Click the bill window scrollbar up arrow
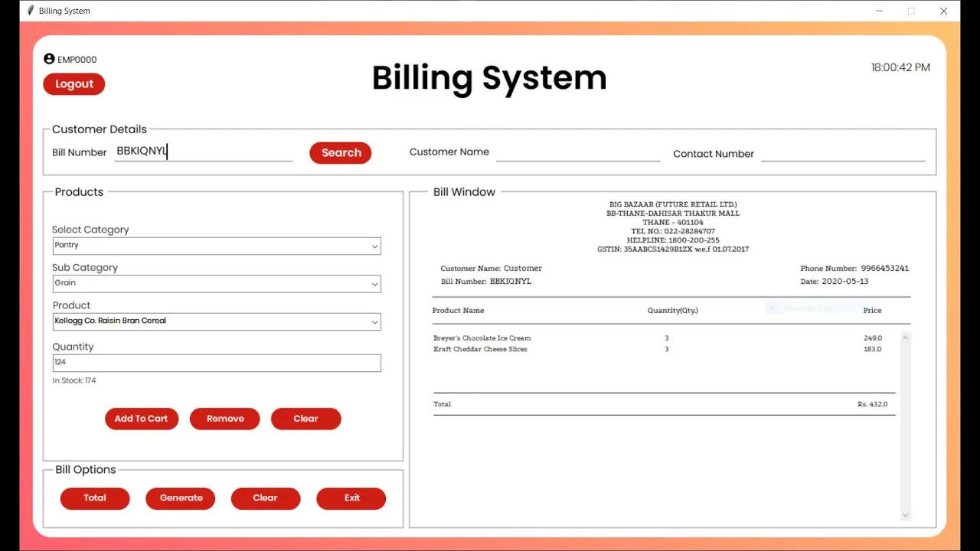The height and width of the screenshot is (551, 980). point(905,337)
